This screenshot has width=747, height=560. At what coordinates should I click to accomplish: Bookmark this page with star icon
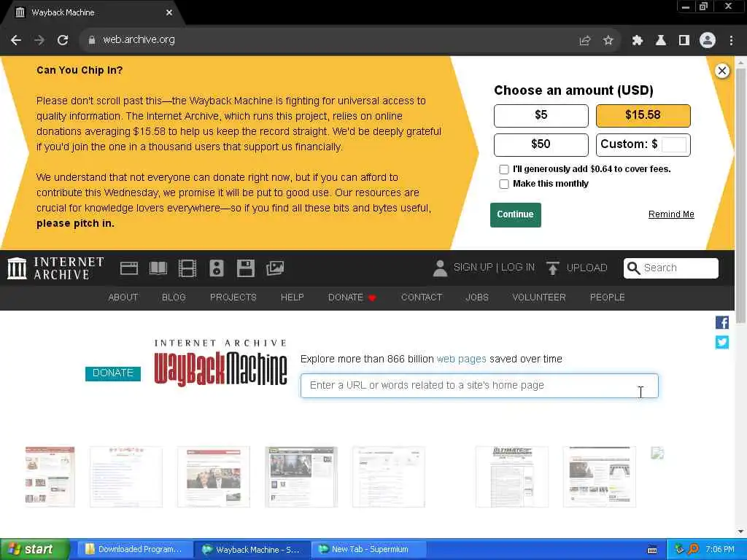pos(608,41)
